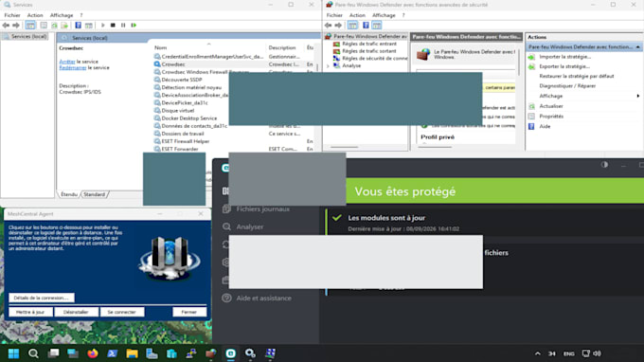Open the Windows Start menu
Image resolution: width=644 pixels, height=362 pixels.
coord(13,353)
